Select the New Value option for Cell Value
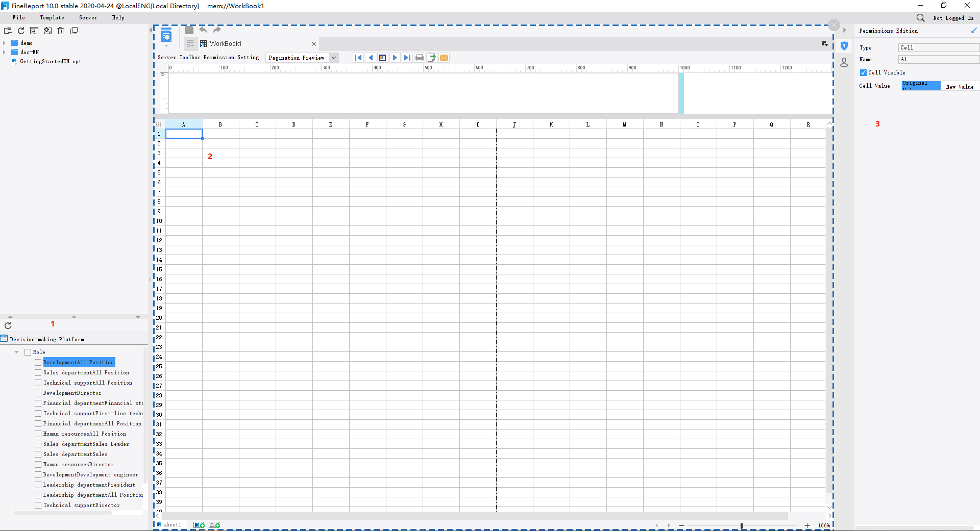Image resolution: width=980 pixels, height=531 pixels. tap(960, 86)
